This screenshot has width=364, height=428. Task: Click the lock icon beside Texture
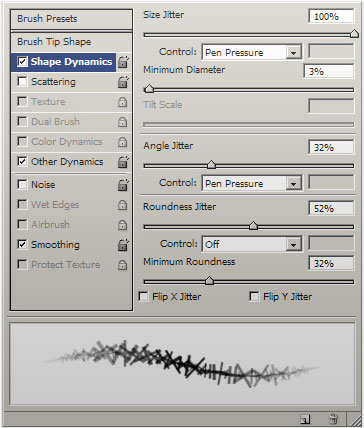(x=123, y=102)
